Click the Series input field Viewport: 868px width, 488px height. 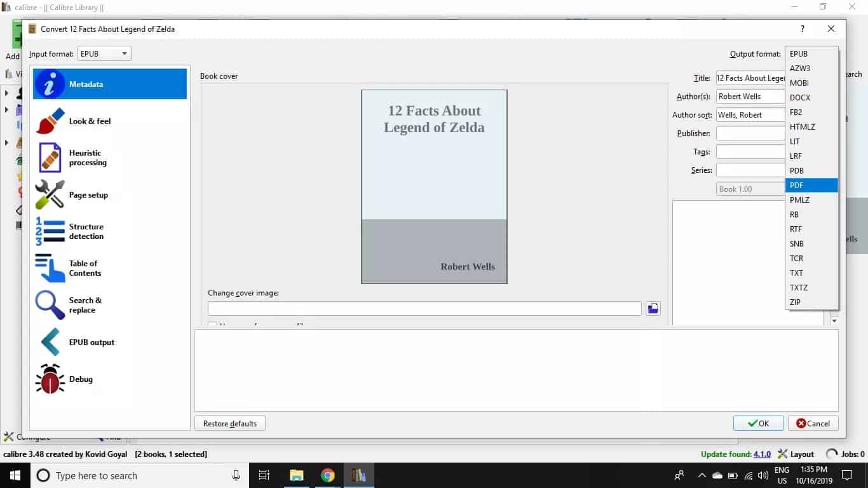(x=750, y=170)
